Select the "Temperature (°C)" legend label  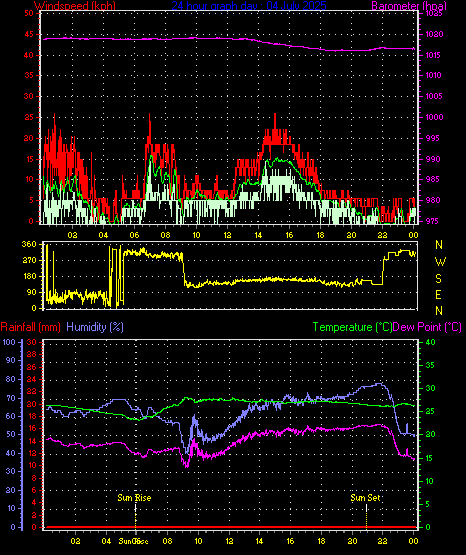point(352,327)
